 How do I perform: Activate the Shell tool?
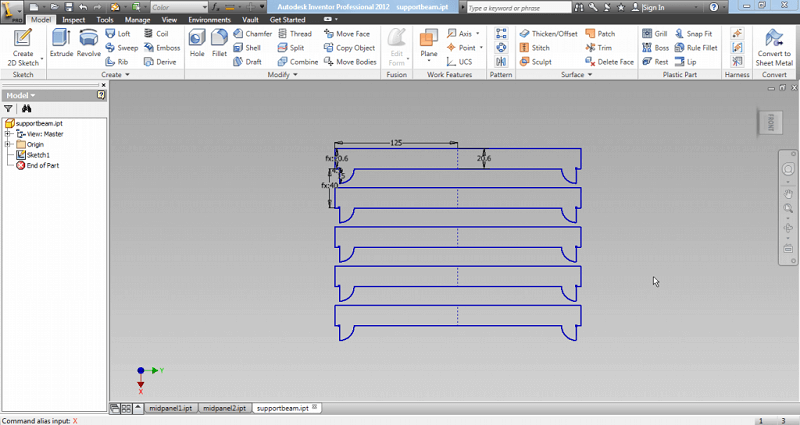coord(247,48)
